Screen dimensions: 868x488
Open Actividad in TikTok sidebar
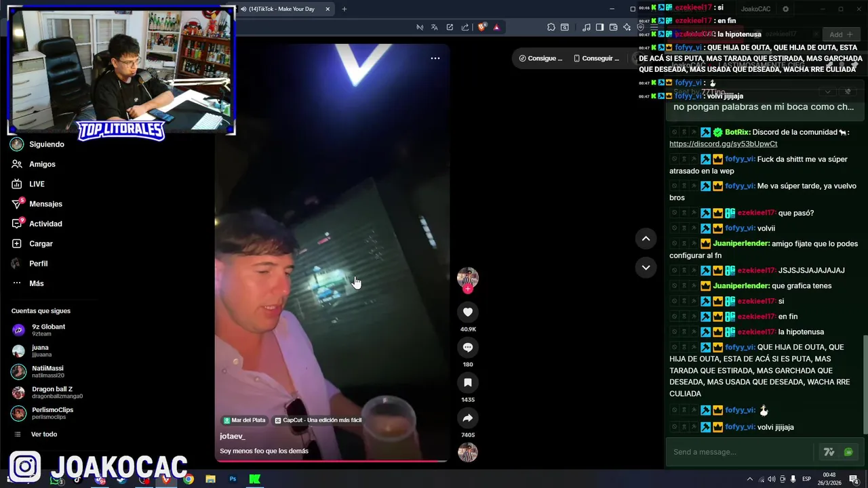[x=45, y=224]
